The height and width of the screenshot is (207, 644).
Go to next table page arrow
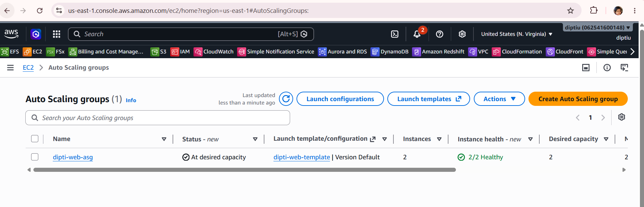[603, 117]
